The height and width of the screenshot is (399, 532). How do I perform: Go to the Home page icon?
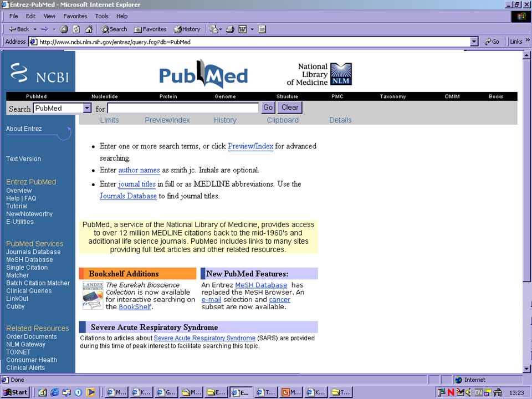(x=89, y=29)
